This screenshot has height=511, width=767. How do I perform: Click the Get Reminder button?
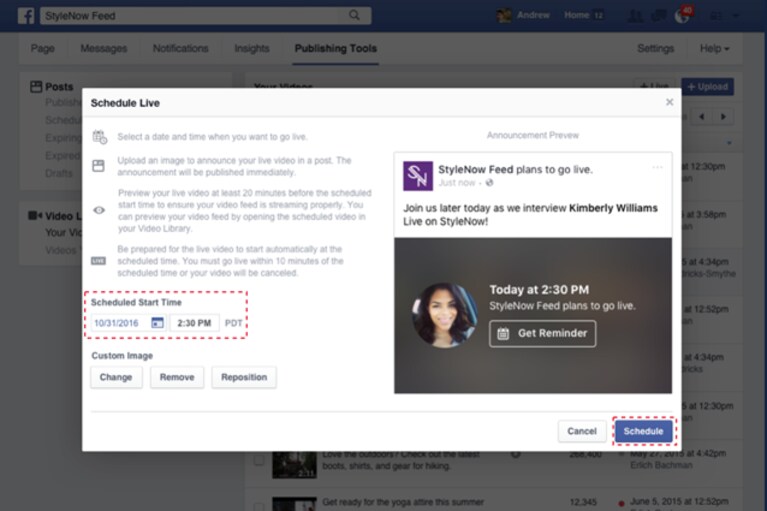(542, 333)
